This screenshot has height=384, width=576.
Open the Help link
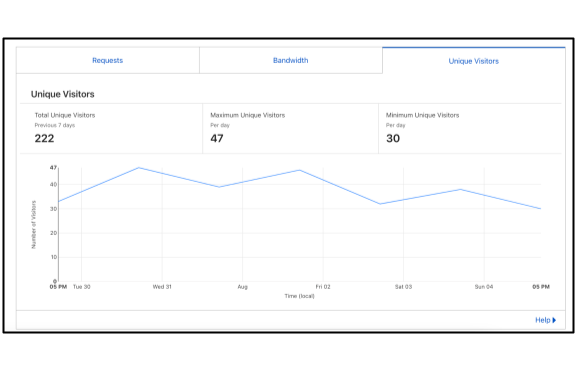tap(546, 320)
